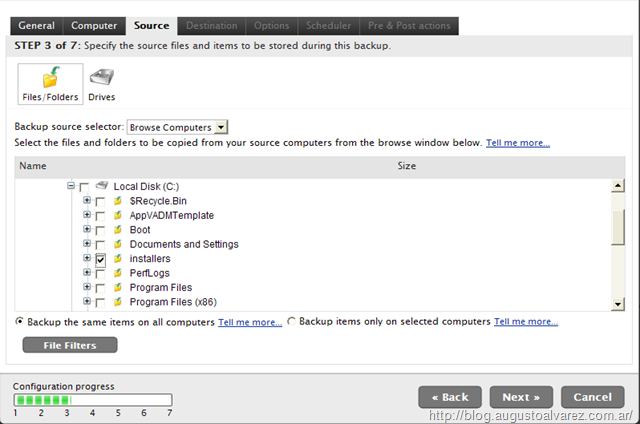This screenshot has height=424, width=640.
Task: Open the File Filters button
Action: pyautogui.click(x=69, y=345)
